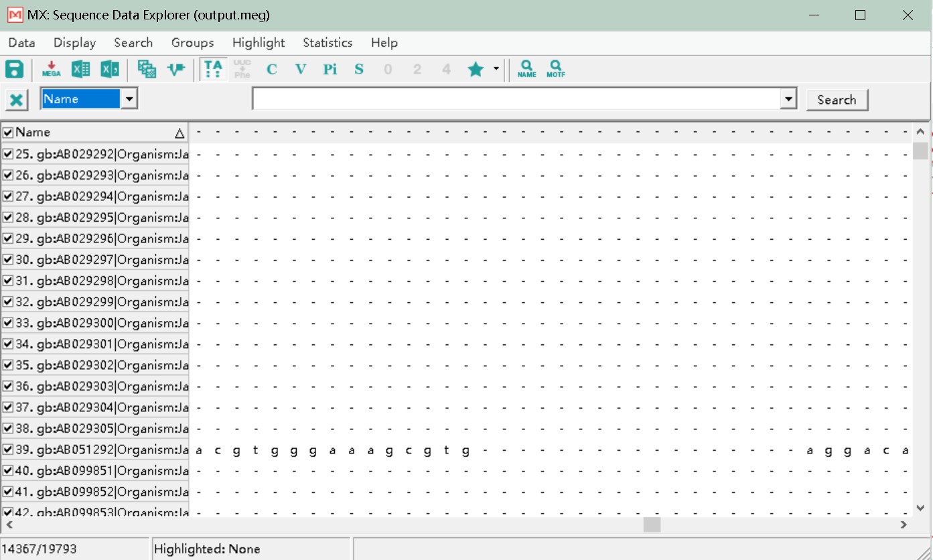Viewport: 933px width, 560px height.
Task: Click the 14367/19793 site position status
Action: click(x=40, y=549)
